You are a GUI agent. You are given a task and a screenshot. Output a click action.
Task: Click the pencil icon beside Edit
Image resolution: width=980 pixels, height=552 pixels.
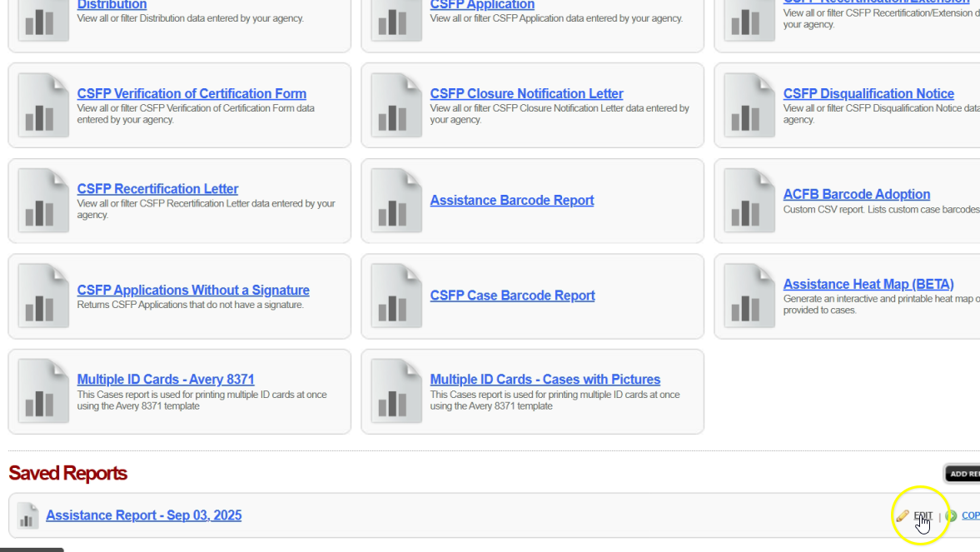point(903,516)
